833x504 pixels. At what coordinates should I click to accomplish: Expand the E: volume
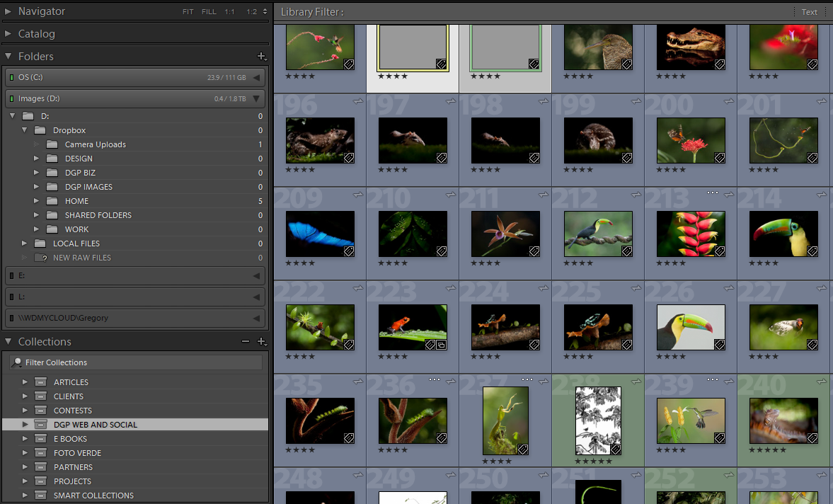point(257,275)
